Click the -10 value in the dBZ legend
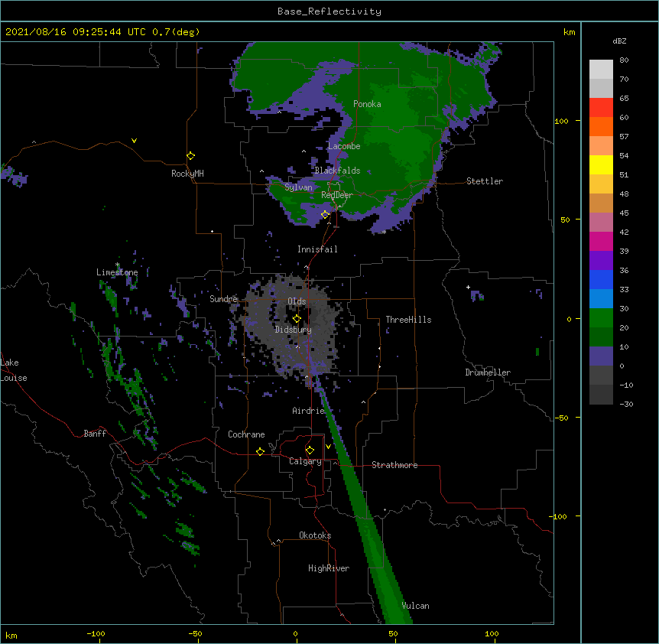This screenshot has height=644, width=659. 626,385
